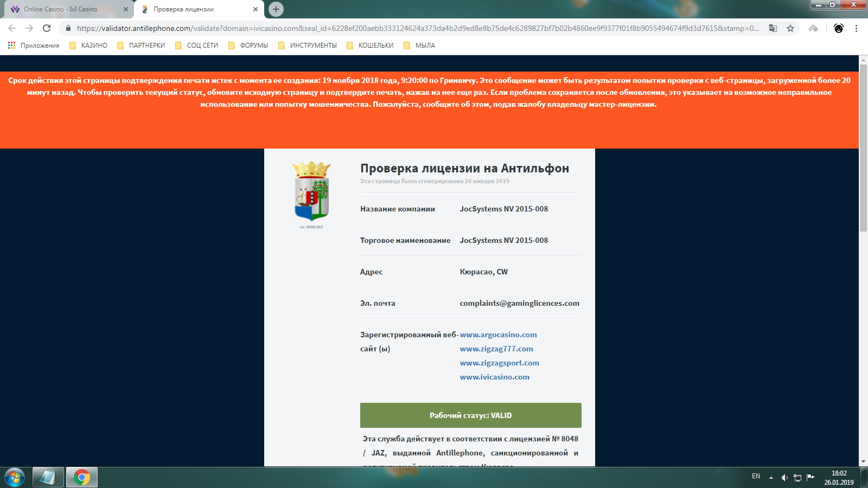The image size is (868, 488).
Task: Open the www.ivicasino.com link
Action: (x=495, y=377)
